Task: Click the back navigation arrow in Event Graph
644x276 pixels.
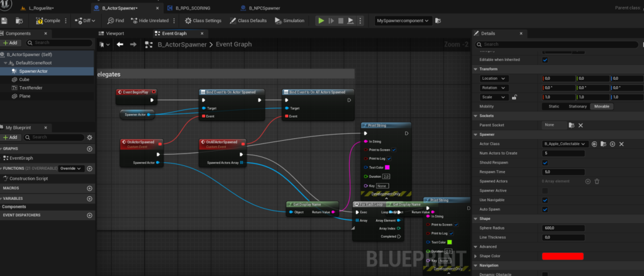Action: click(119, 45)
